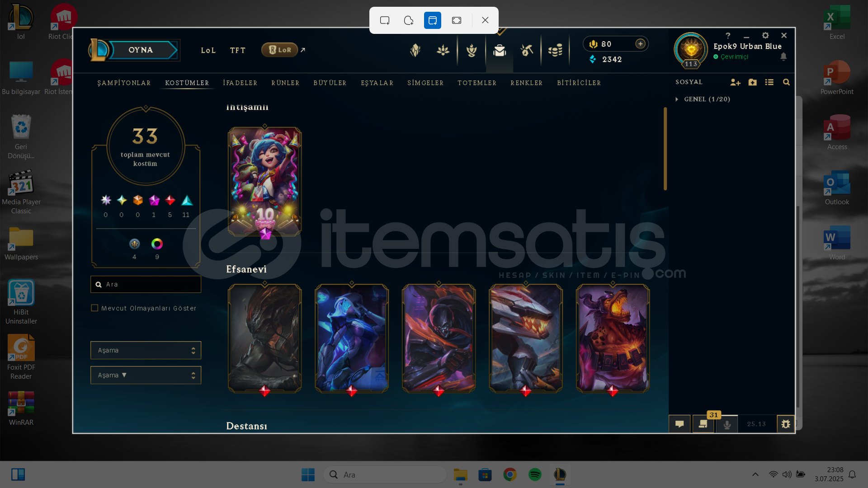868x488 pixels.
Task: Open the BÜYÜLER tab
Action: 330,83
